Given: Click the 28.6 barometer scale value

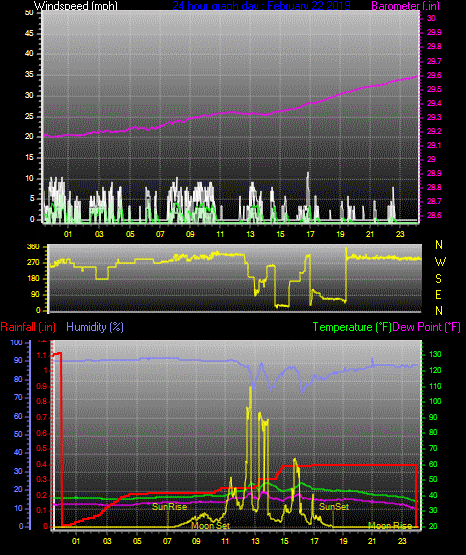Looking at the screenshot, I should click(x=434, y=215).
